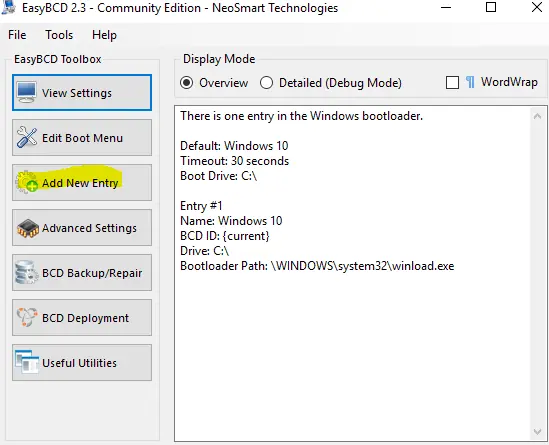Click the monitor icon on View Settings
The image size is (549, 445).
[x=27, y=92]
